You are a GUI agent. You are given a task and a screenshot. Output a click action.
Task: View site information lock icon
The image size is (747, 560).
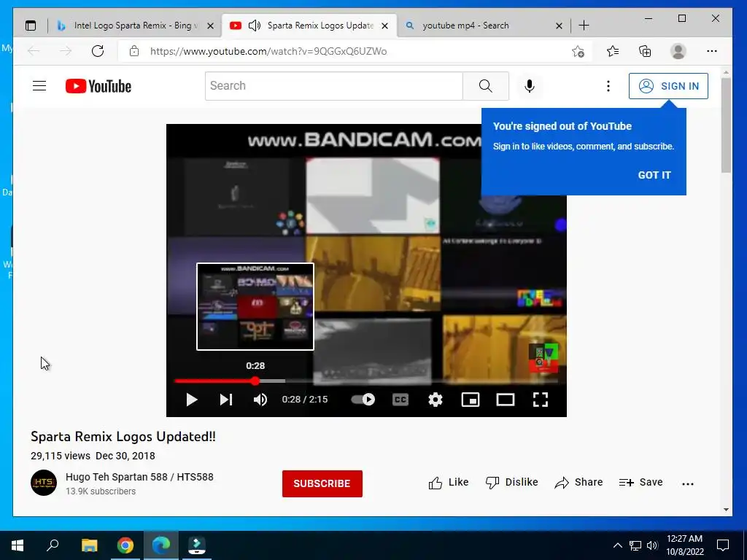pyautogui.click(x=134, y=51)
